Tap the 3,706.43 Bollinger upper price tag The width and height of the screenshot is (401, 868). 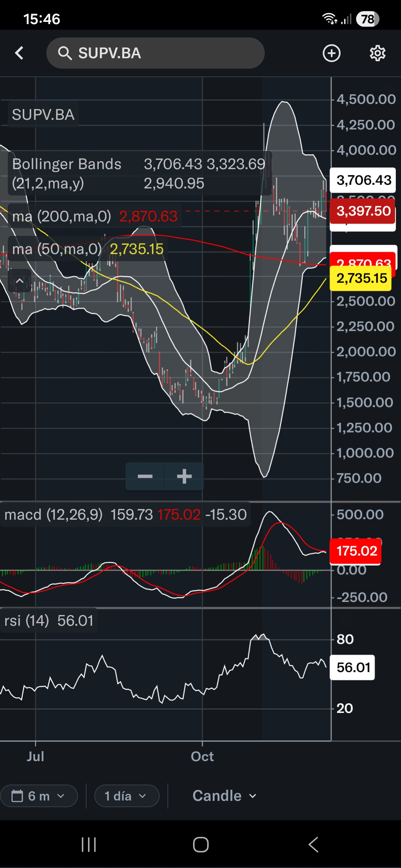[x=363, y=180]
